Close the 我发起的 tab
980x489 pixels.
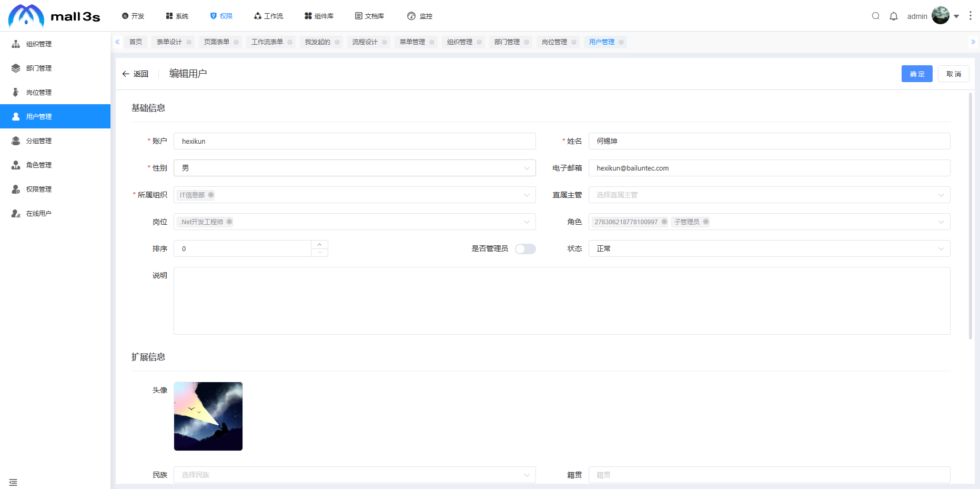[x=337, y=42]
